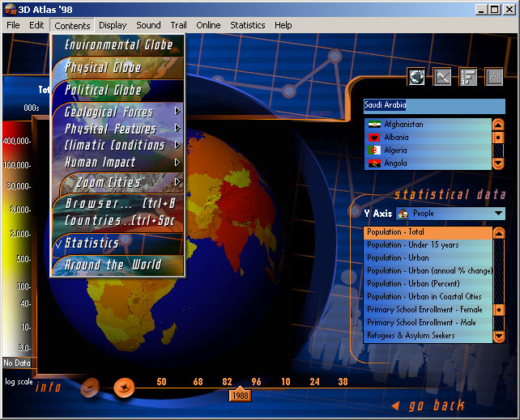The image size is (520, 420).
Task: Open the Edit menu
Action: coord(36,25)
